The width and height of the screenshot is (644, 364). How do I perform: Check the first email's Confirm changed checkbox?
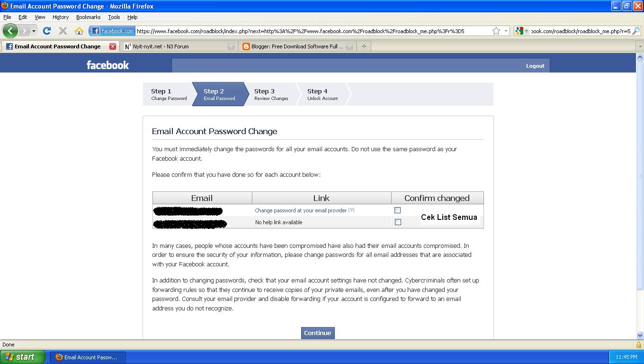pos(397,210)
